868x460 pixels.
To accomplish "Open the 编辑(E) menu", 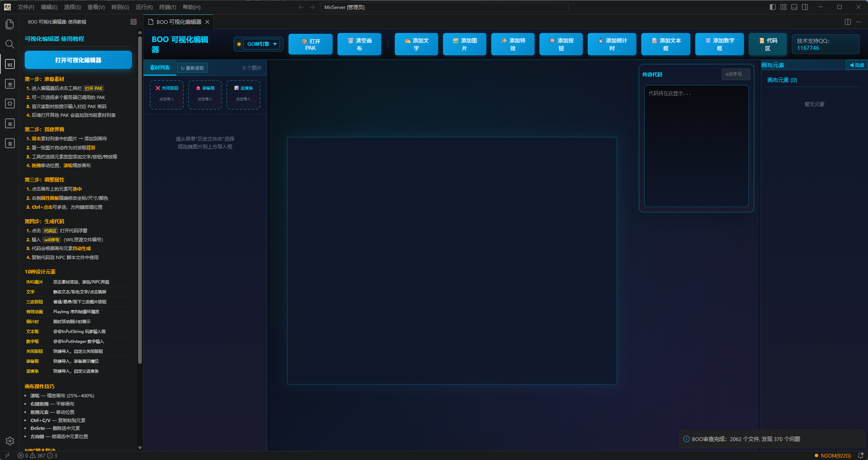I will [x=49, y=7].
